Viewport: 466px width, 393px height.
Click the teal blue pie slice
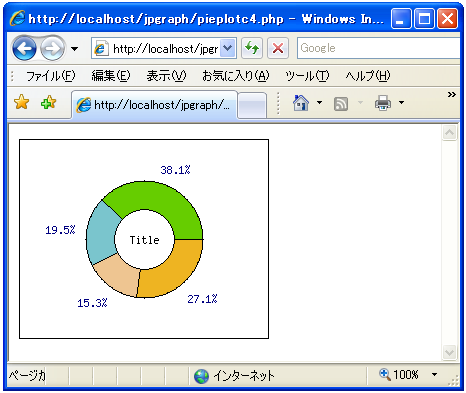coord(101,233)
